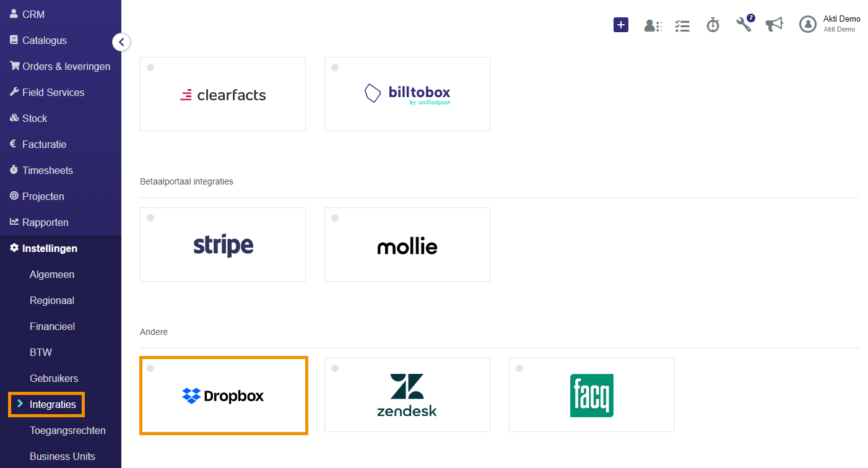Viewport: 868px width, 468px height.
Task: Toggle status dot on Mollie card
Action: pos(335,218)
